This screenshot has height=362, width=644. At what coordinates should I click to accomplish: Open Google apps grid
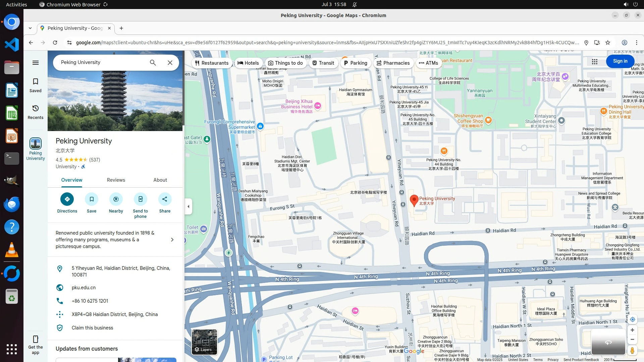click(x=595, y=62)
